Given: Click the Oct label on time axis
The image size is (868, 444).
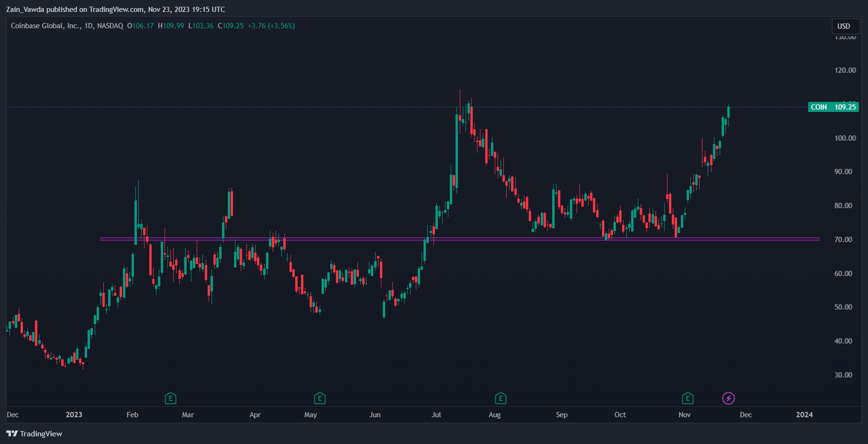Looking at the screenshot, I should click(x=620, y=415).
